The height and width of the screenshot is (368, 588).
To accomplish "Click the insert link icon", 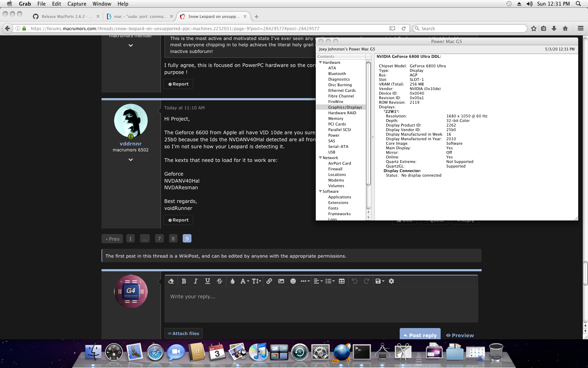I will click(x=269, y=281).
